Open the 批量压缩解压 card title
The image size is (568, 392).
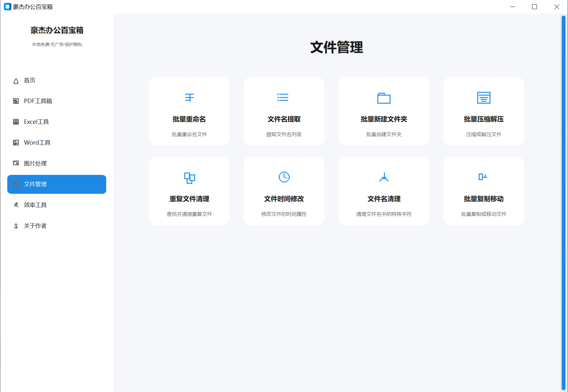[x=484, y=119]
